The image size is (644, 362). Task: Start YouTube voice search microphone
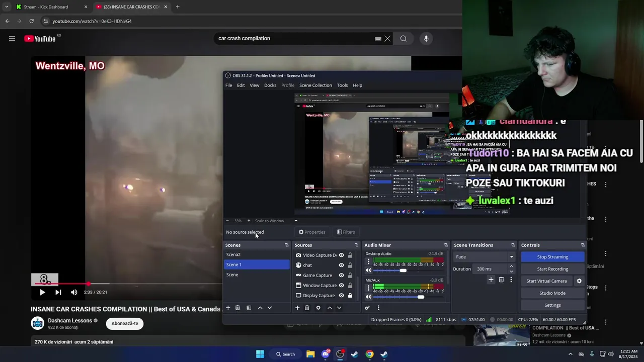click(x=426, y=39)
